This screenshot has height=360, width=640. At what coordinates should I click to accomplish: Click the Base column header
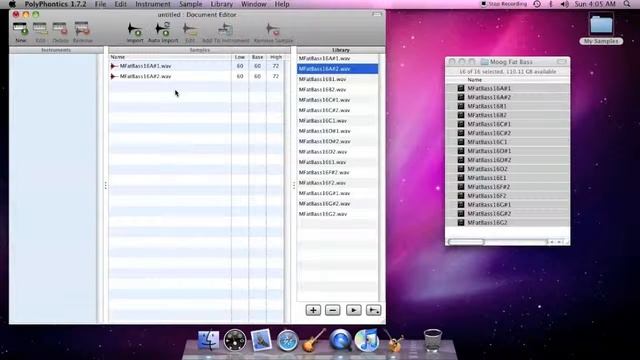click(257, 57)
